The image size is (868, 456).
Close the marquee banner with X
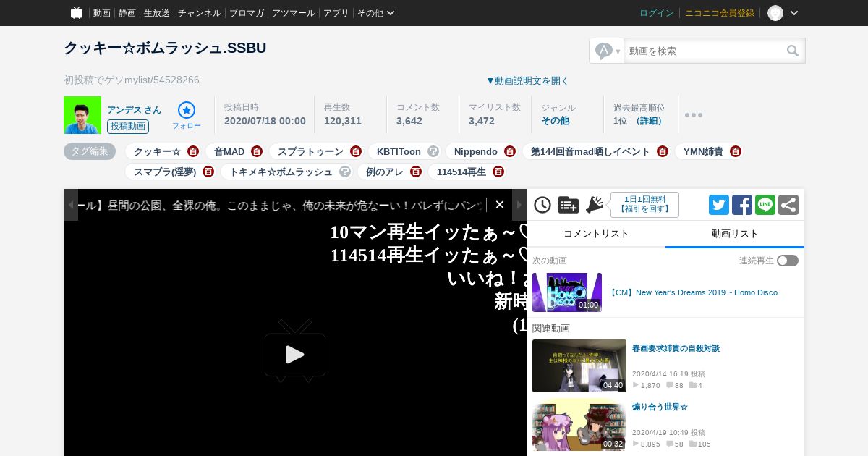[500, 205]
